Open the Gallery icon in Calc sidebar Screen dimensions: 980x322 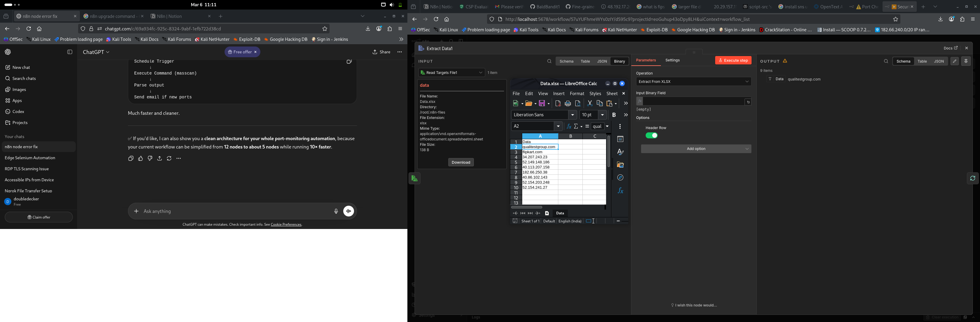pos(620,165)
